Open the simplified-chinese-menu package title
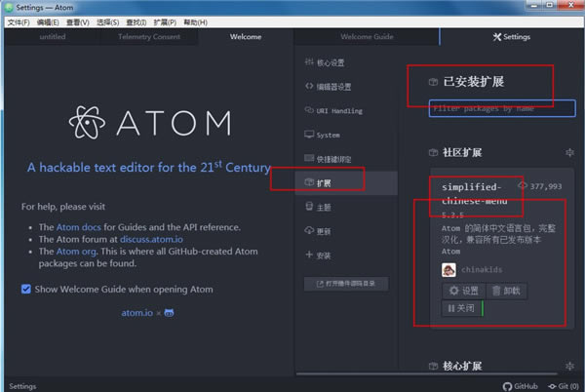This screenshot has width=585, height=392. [475, 194]
